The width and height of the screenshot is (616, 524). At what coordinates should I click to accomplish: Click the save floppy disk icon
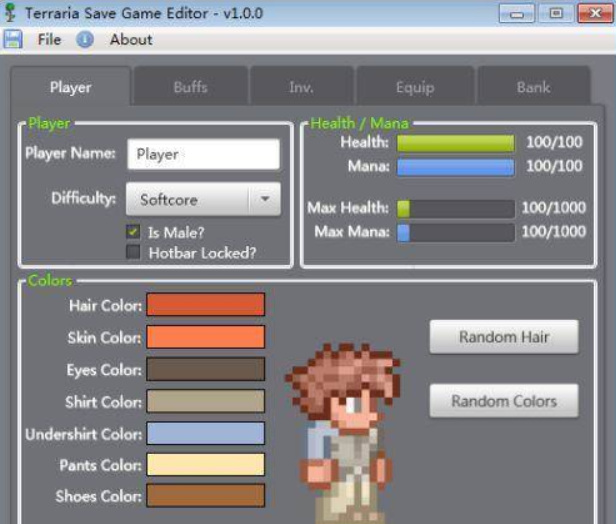point(13,40)
